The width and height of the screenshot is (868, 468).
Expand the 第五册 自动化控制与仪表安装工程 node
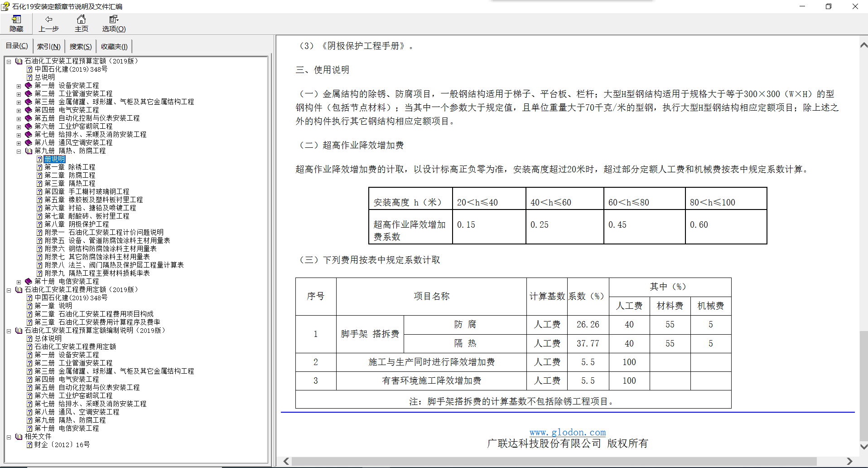coord(19,118)
